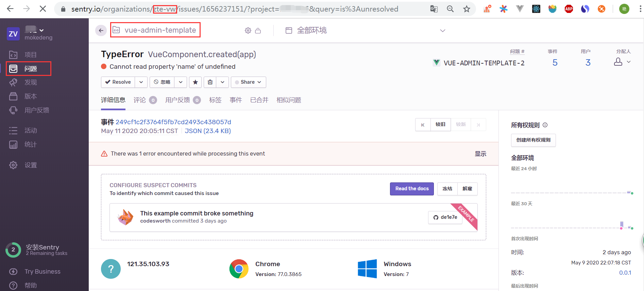Open the de1e7e commit link
Viewport: 644px width, 291px height.
tap(445, 217)
